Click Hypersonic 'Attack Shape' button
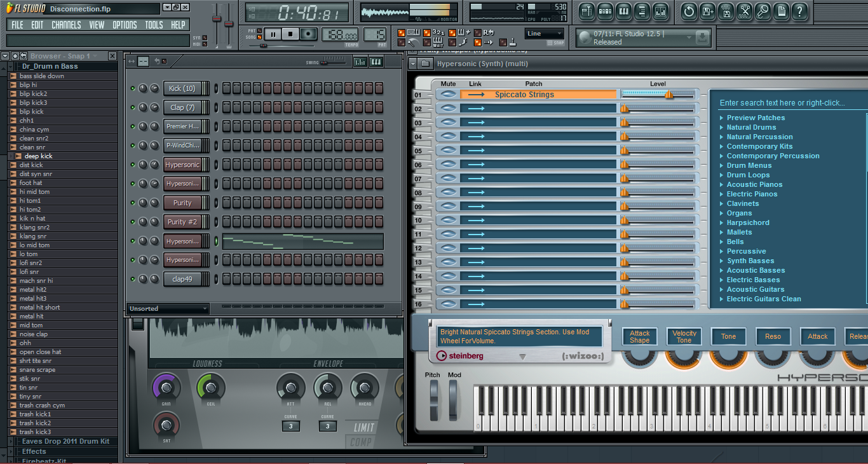The height and width of the screenshot is (464, 868). [639, 337]
